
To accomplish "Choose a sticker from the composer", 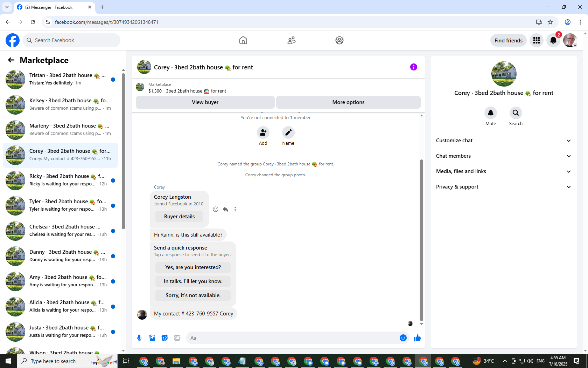I will pyautogui.click(x=164, y=338).
